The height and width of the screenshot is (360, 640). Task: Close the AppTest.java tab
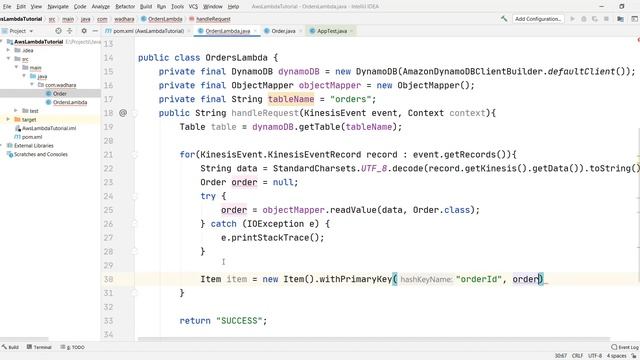coord(351,31)
